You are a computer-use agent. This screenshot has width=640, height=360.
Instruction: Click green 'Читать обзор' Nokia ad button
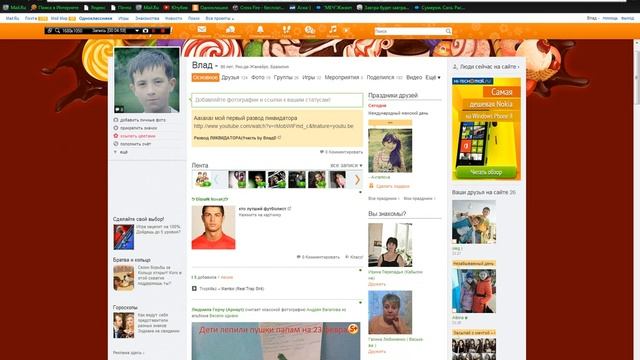point(486,172)
